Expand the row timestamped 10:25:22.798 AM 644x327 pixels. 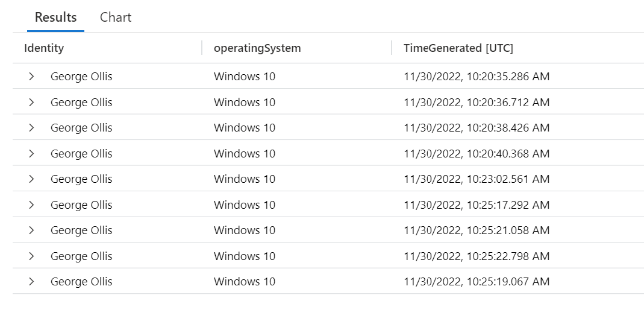[x=31, y=256]
